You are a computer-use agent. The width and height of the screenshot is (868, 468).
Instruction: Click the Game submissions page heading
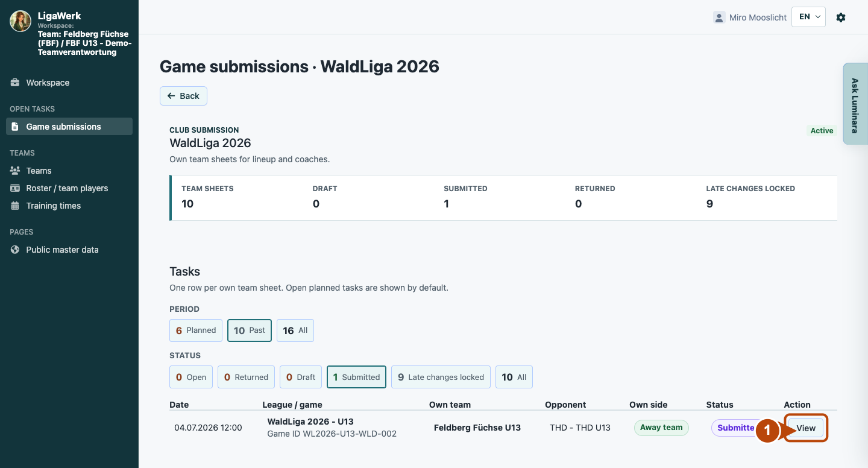300,66
